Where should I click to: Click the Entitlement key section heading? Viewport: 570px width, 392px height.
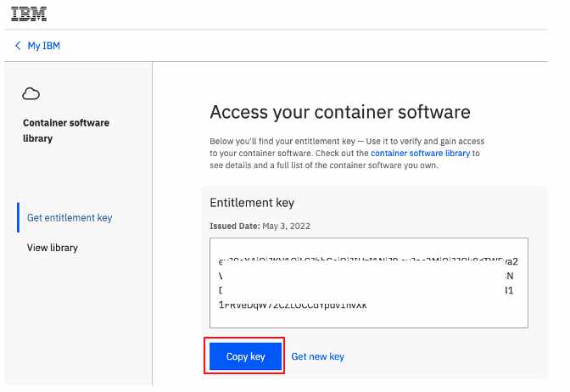click(x=252, y=203)
